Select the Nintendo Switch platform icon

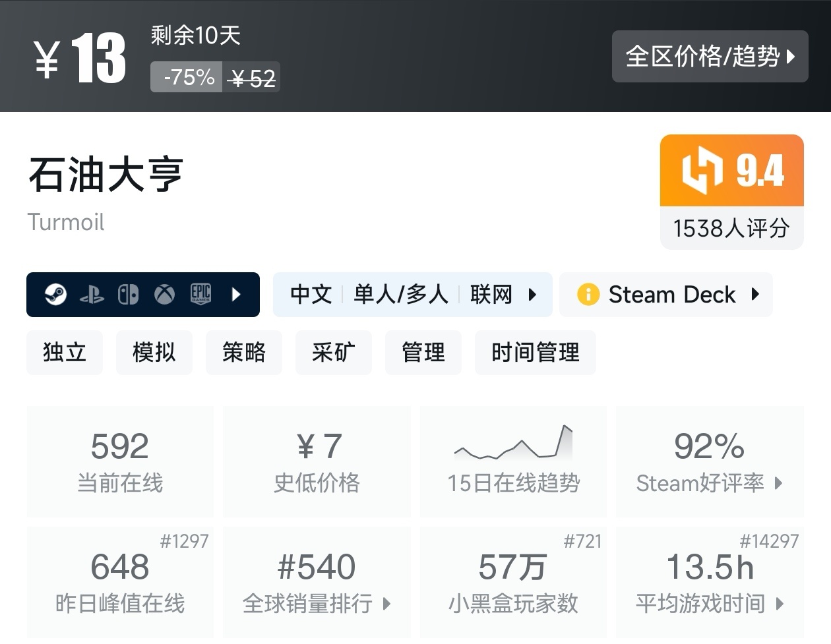tap(129, 295)
